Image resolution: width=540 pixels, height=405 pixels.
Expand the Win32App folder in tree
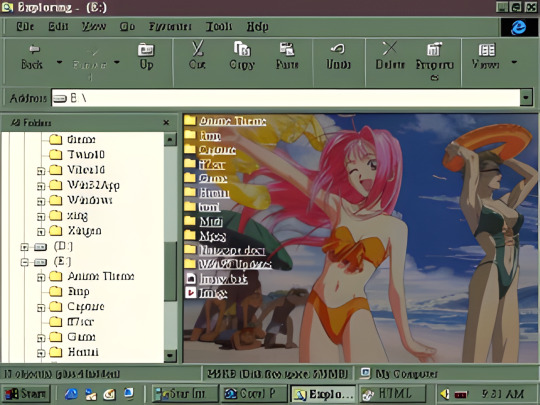41,186
